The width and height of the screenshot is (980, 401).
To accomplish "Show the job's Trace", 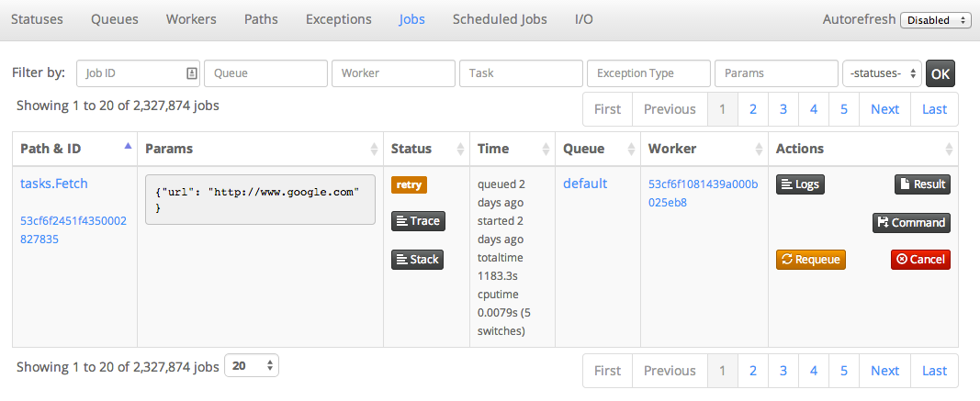I will [417, 221].
